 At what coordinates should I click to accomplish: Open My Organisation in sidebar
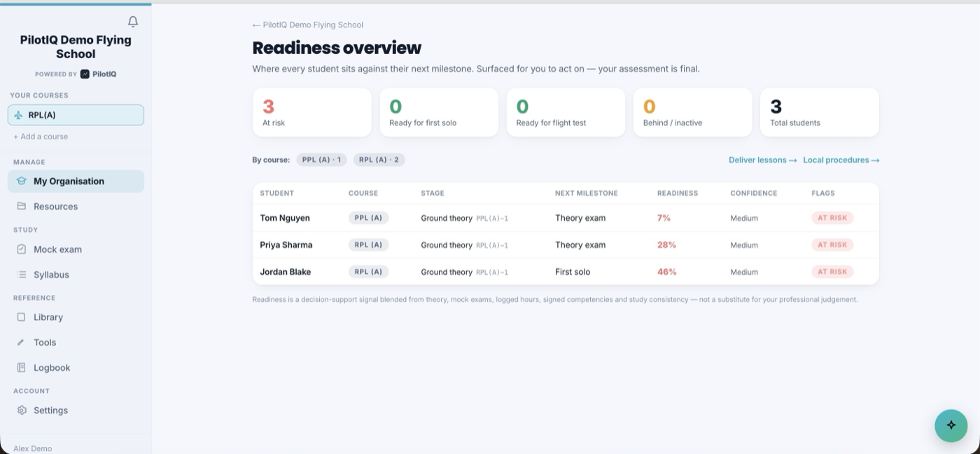pyautogui.click(x=76, y=181)
